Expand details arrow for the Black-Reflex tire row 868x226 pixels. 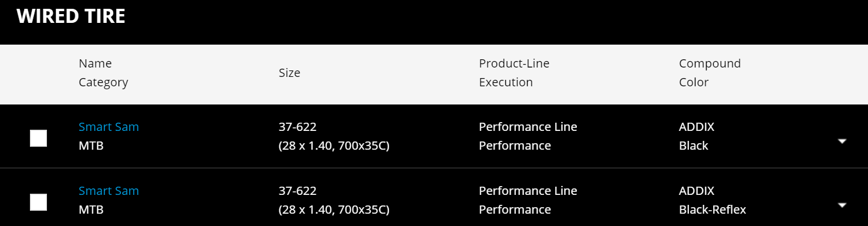tap(842, 205)
